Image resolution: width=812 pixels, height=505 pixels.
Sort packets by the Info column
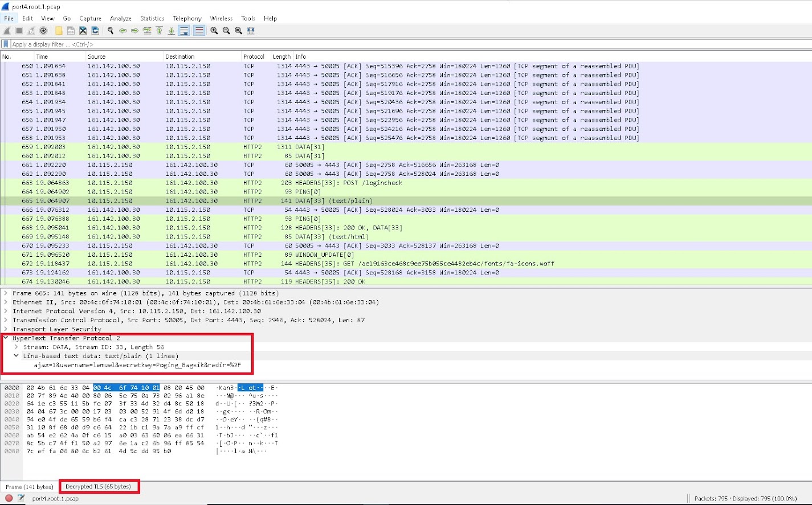coord(552,56)
